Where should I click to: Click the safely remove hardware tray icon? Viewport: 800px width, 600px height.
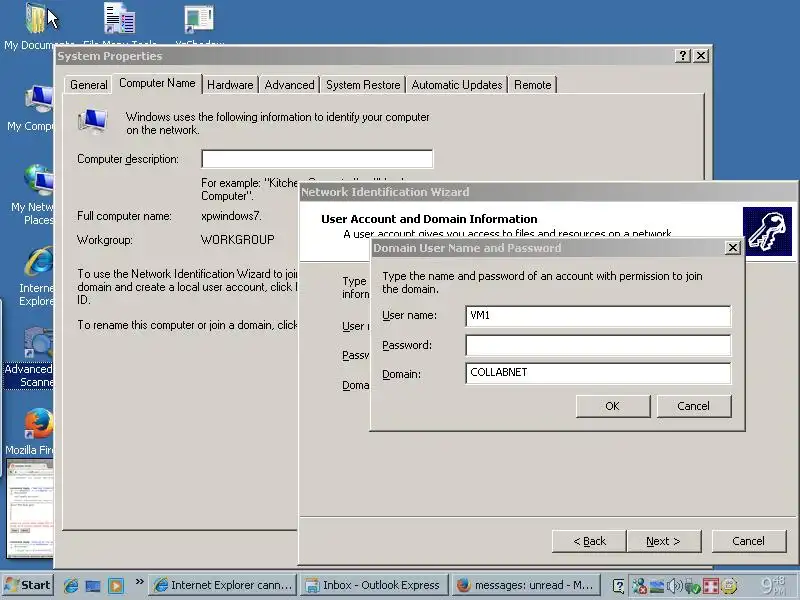tap(692, 586)
